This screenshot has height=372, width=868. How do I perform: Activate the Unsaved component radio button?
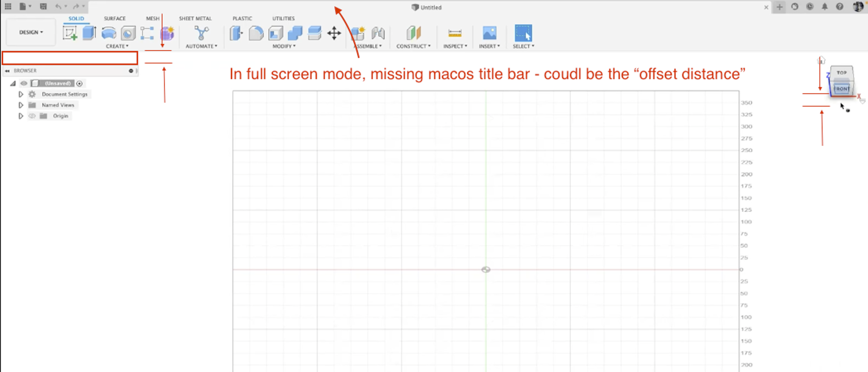coord(80,84)
